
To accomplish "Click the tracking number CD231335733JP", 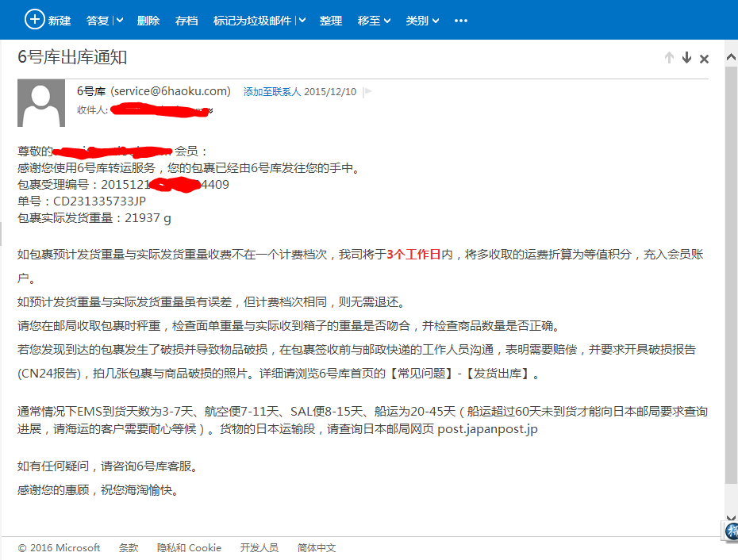I will coord(99,201).
